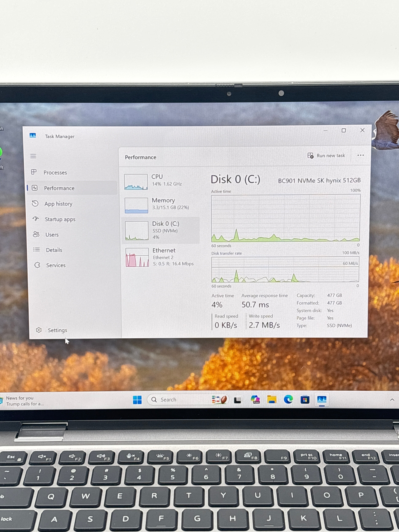Screen dimensions: 399x532
Task: Click the Active time graph
Action: tap(286, 218)
